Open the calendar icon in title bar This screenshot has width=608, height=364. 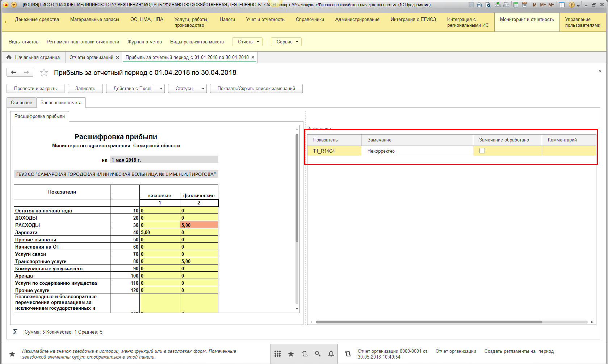point(524,5)
